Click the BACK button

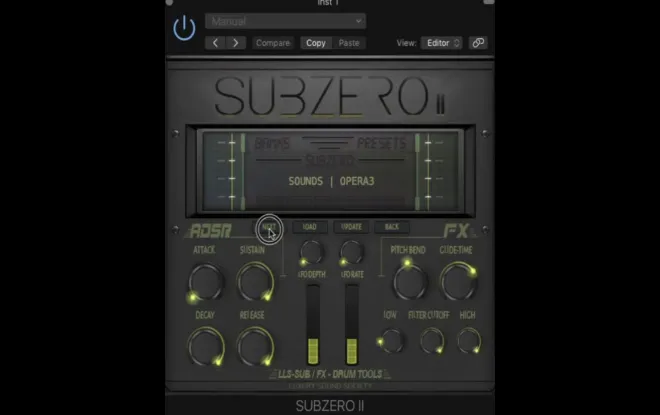tap(391, 227)
